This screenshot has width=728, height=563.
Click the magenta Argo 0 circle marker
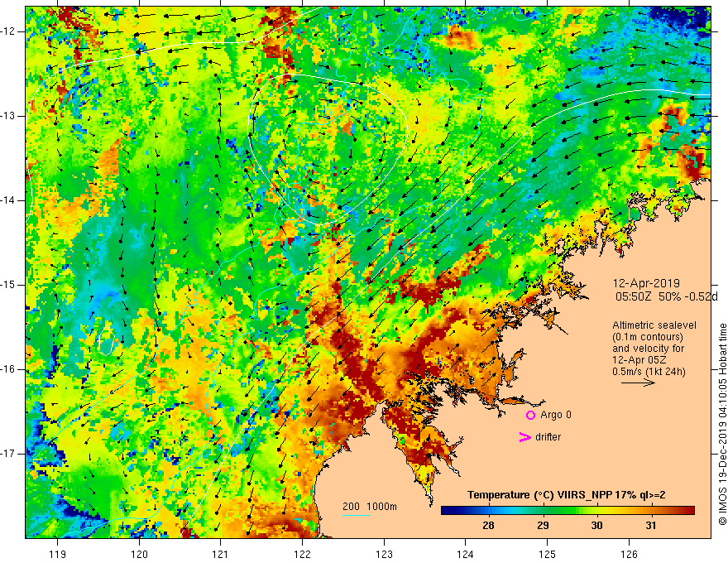(530, 415)
